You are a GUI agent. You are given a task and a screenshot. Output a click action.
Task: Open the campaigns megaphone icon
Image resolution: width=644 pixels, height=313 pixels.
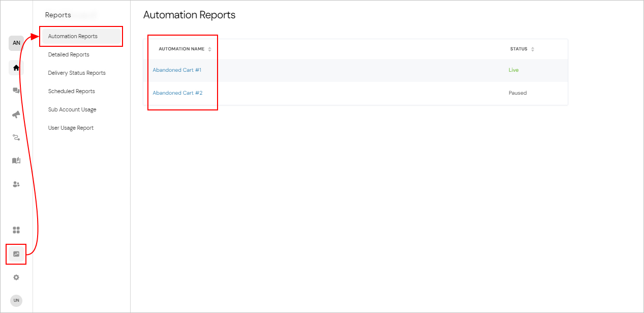(16, 115)
